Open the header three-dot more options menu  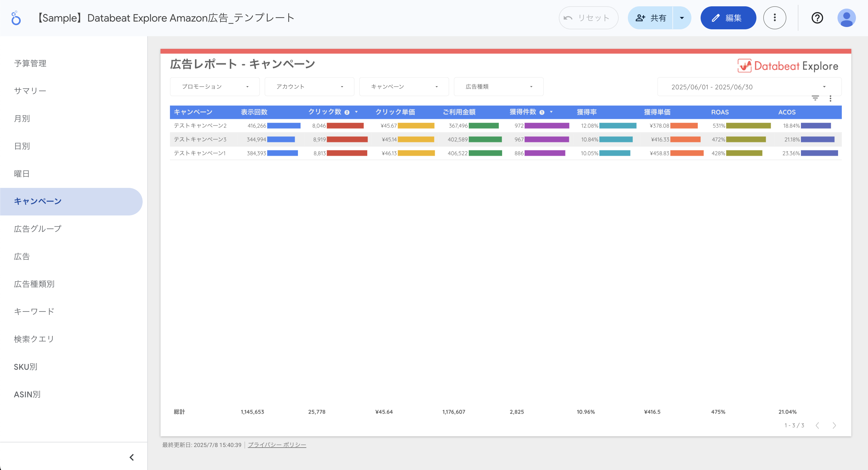click(775, 18)
